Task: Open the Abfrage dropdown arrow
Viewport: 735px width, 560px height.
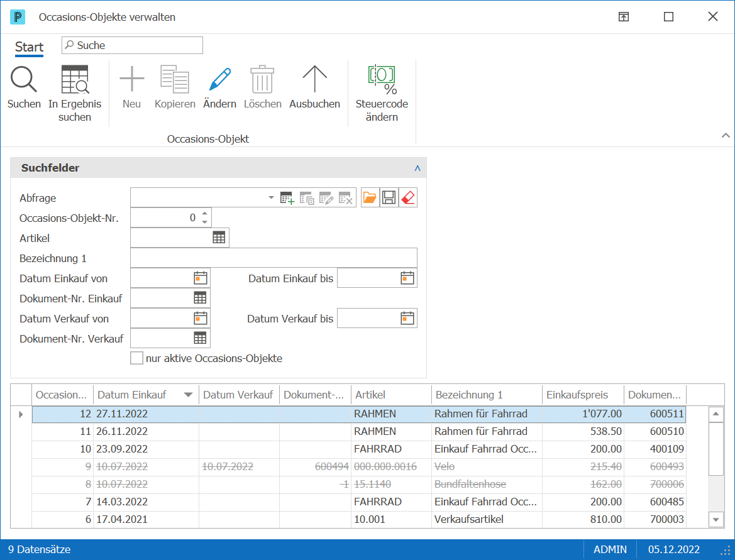Action: (x=271, y=198)
